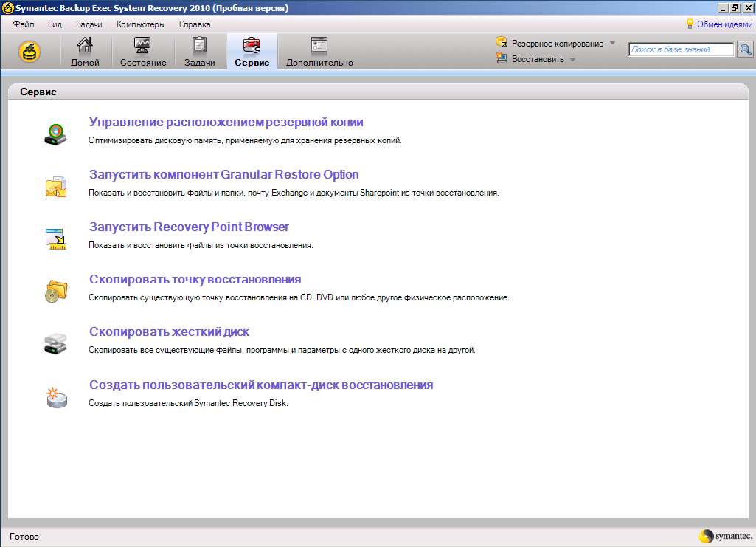Image resolution: width=756 pixels, height=547 pixels.
Task: Open the Домой home toolbar icon
Action: coord(85,45)
